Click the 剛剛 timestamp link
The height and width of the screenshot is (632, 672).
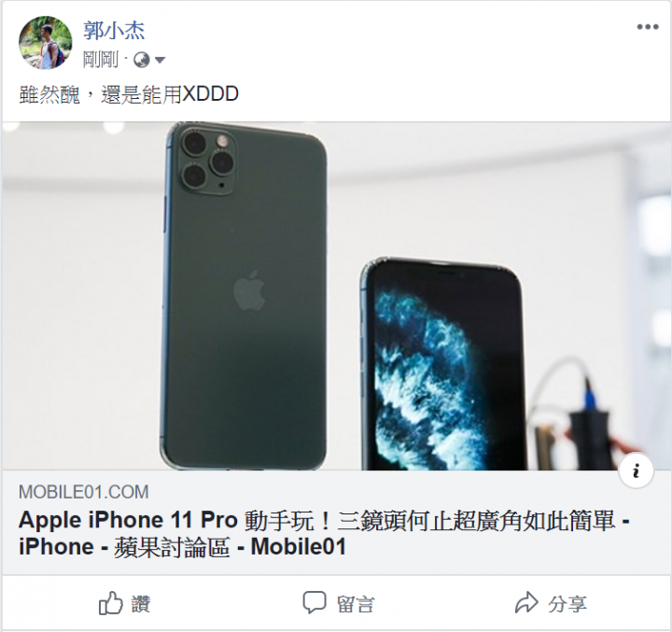pyautogui.click(x=100, y=60)
